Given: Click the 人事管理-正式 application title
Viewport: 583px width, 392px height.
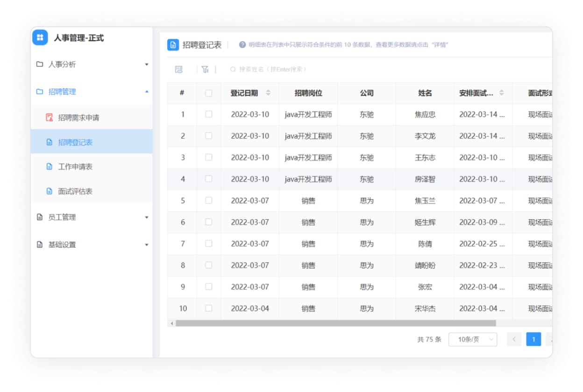Looking at the screenshot, I should coord(79,38).
